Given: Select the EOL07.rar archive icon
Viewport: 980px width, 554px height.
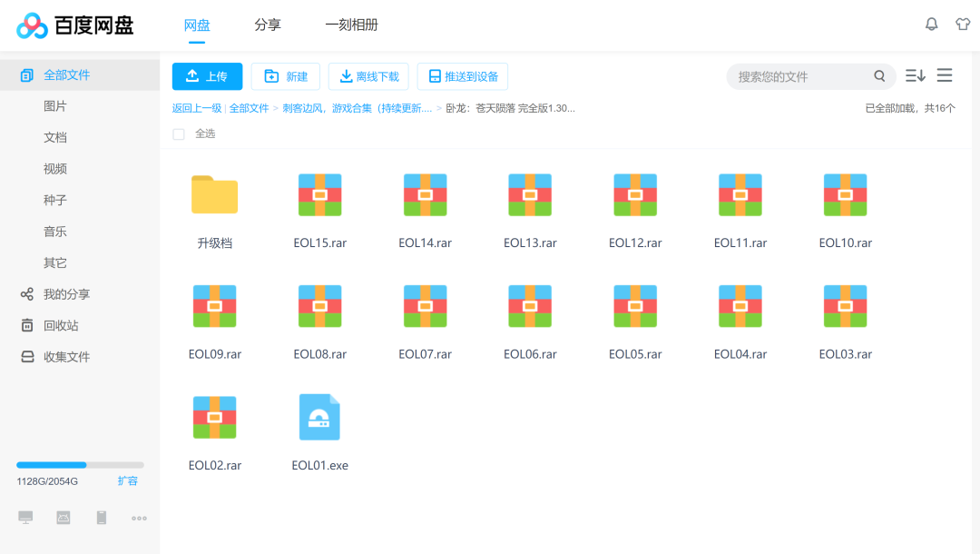Looking at the screenshot, I should coord(425,306).
